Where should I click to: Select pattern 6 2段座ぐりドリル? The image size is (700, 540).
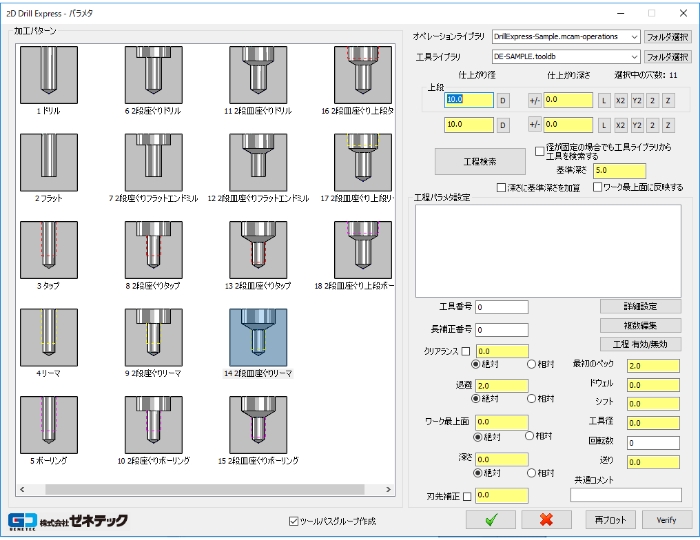(x=154, y=75)
